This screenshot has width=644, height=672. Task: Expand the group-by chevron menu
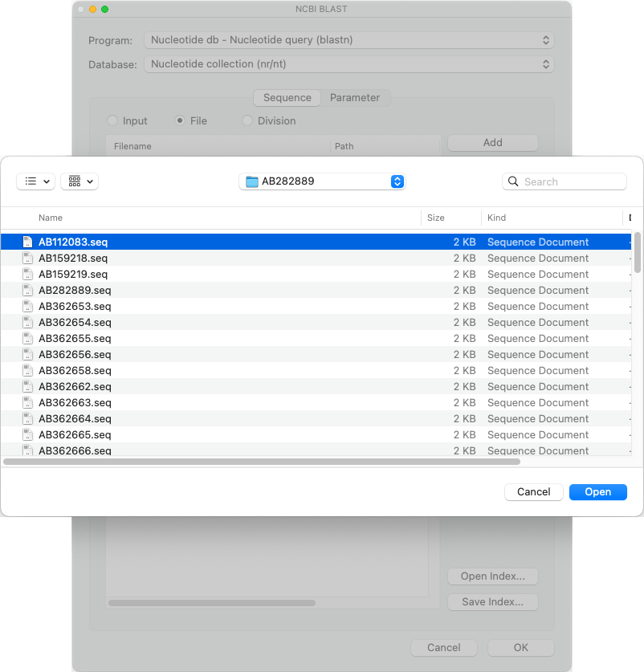tap(90, 181)
